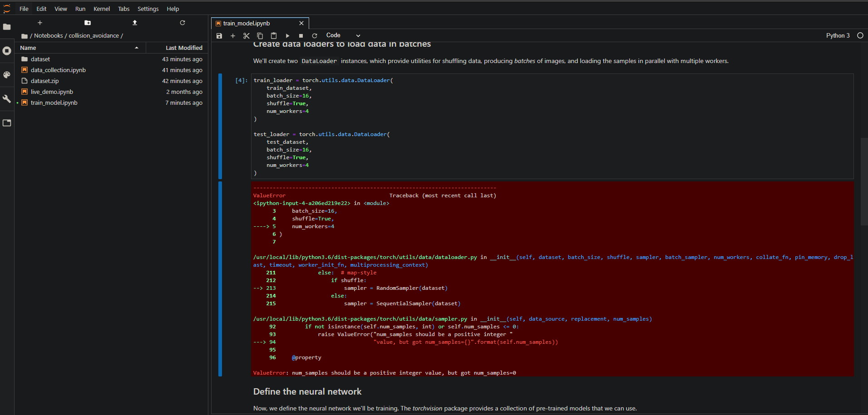Viewport: 868px width, 415px height.
Task: Open the View menu
Action: point(61,9)
